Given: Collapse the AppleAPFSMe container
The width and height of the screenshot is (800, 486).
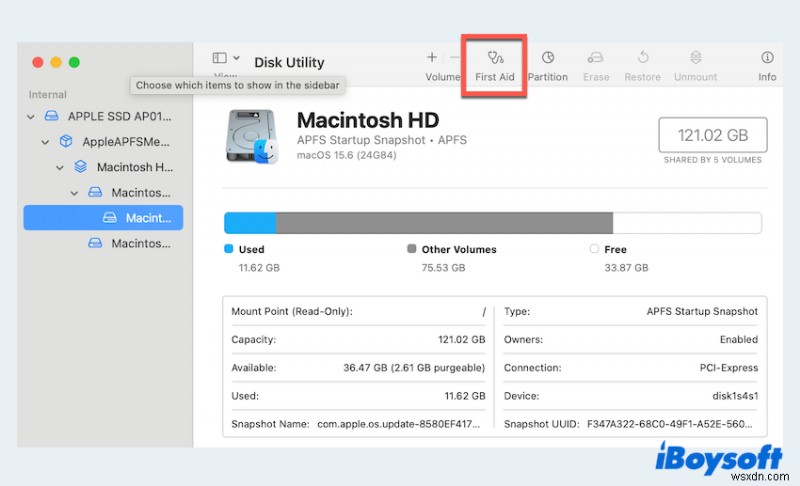Looking at the screenshot, I should click(45, 142).
